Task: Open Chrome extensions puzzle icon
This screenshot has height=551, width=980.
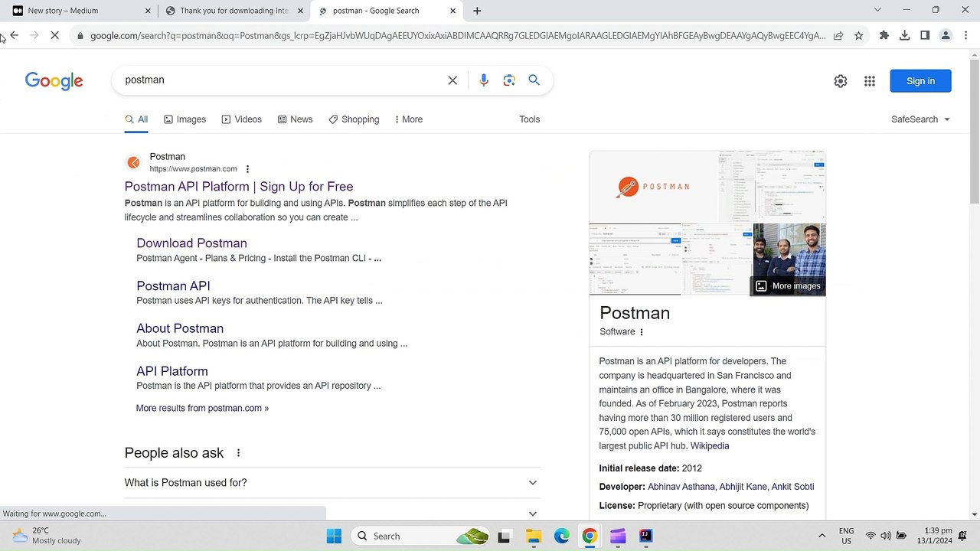Action: pos(884,35)
